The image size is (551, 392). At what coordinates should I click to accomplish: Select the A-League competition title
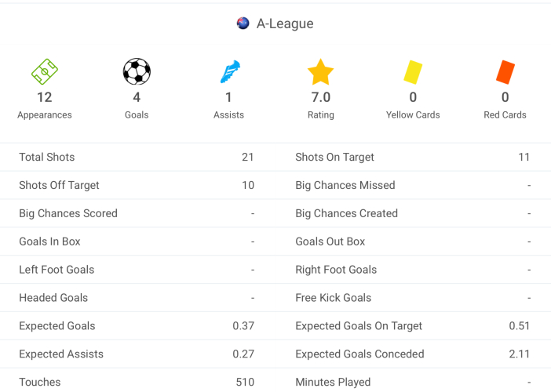point(285,24)
